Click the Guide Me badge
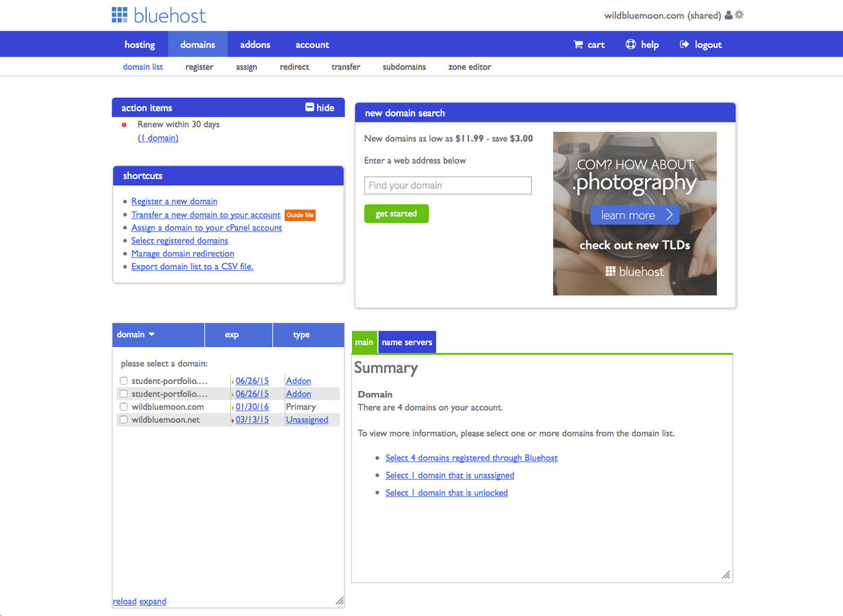 click(x=300, y=215)
